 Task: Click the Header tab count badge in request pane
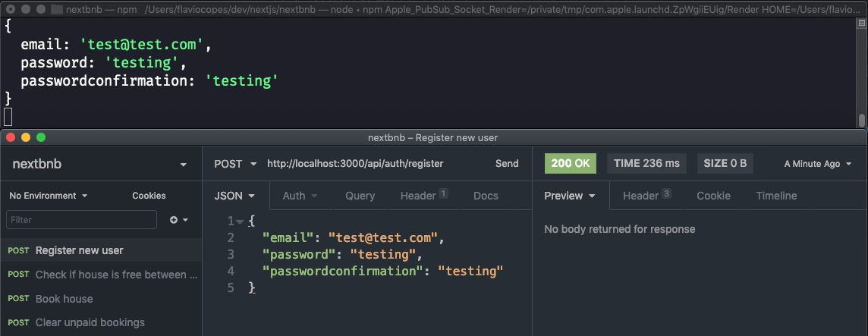(x=444, y=194)
